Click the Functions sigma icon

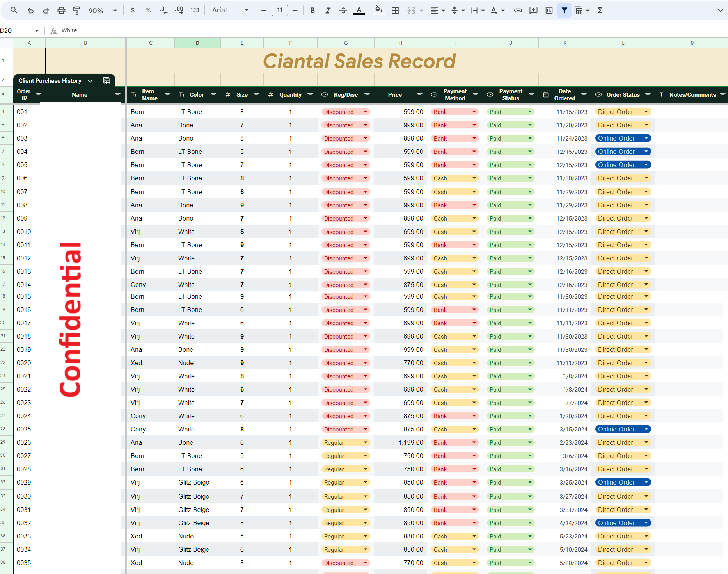click(600, 11)
